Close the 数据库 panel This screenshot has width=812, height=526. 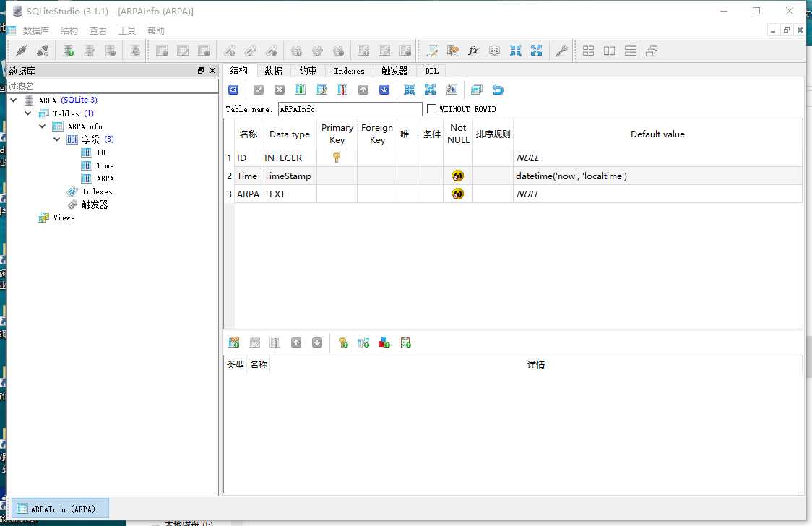[x=212, y=70]
